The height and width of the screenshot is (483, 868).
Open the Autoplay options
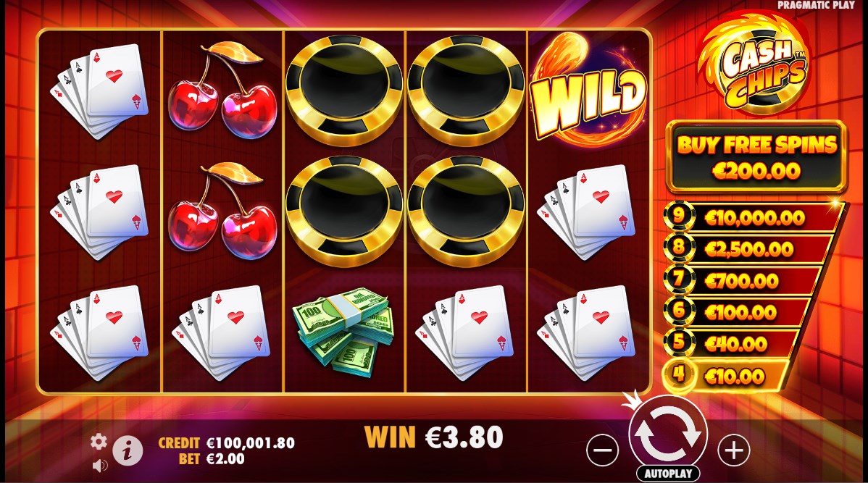click(x=668, y=474)
